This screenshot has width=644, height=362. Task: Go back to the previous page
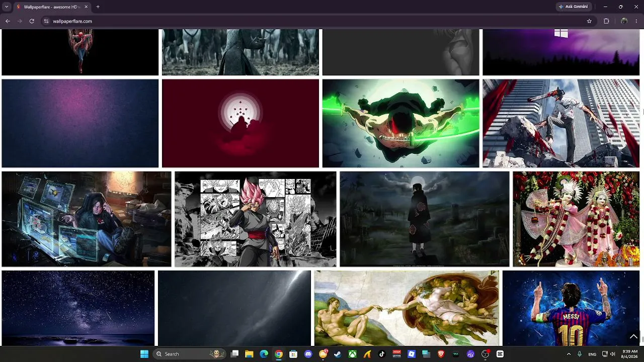coord(8,21)
